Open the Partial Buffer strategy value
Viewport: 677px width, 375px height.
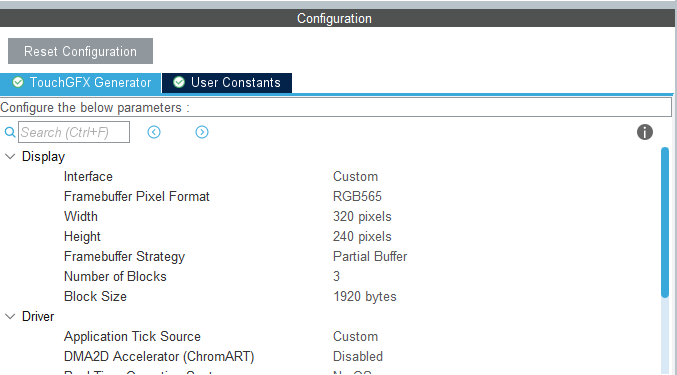(370, 257)
